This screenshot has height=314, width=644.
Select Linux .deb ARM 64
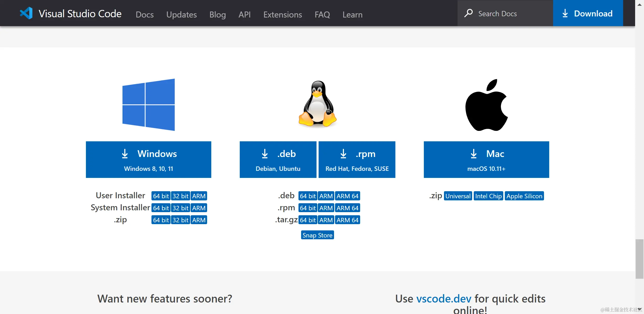coord(348,196)
